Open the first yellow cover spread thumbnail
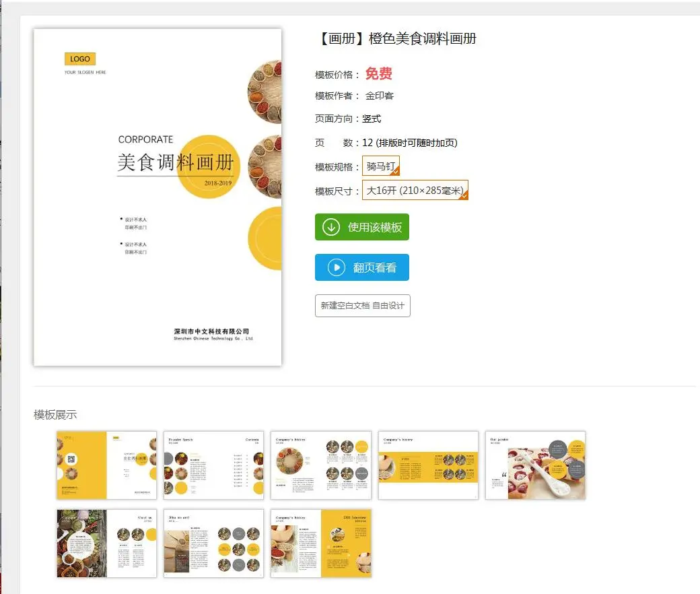 pyautogui.click(x=107, y=465)
